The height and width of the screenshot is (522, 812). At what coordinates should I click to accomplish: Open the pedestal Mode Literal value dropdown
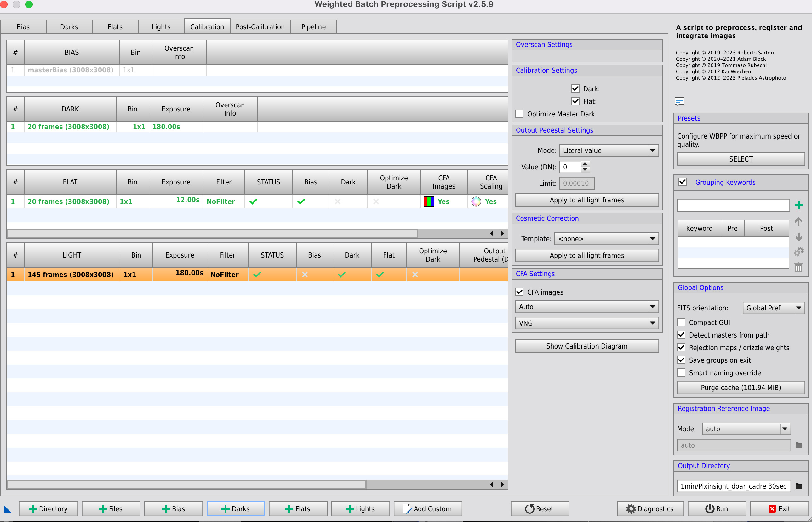[x=609, y=150]
